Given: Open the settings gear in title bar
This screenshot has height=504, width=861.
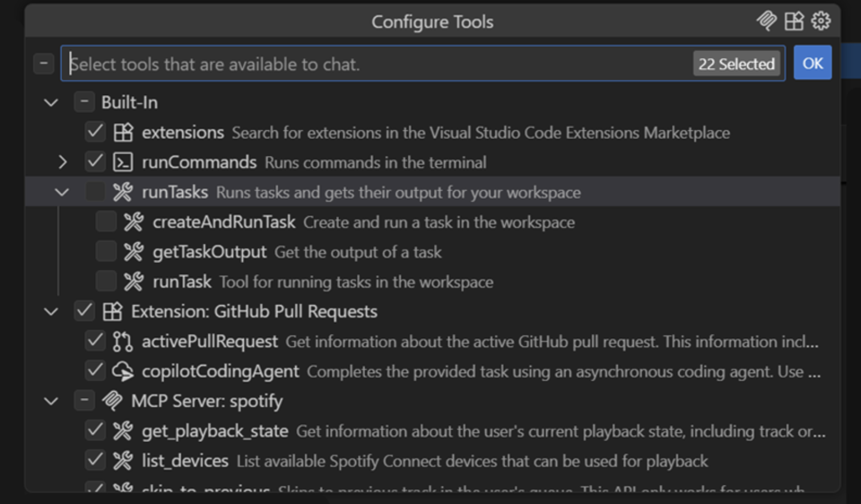Looking at the screenshot, I should coord(821,21).
